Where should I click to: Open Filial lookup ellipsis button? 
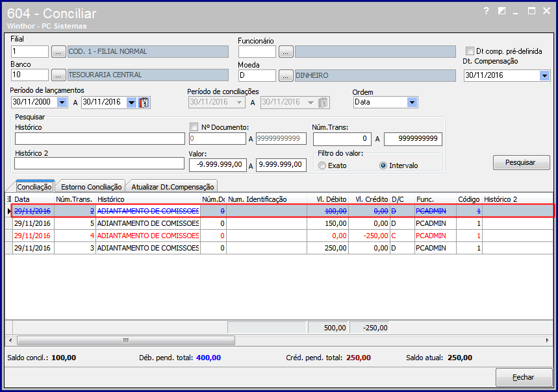point(58,52)
